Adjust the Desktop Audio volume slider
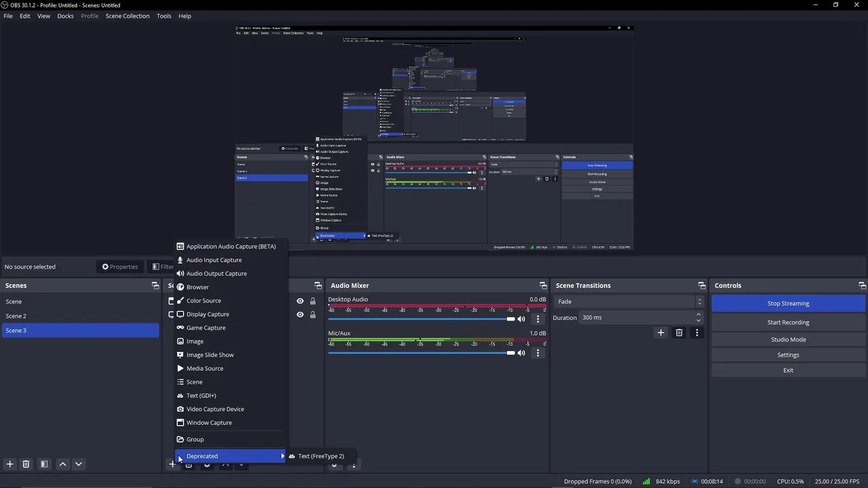 pos(421,319)
